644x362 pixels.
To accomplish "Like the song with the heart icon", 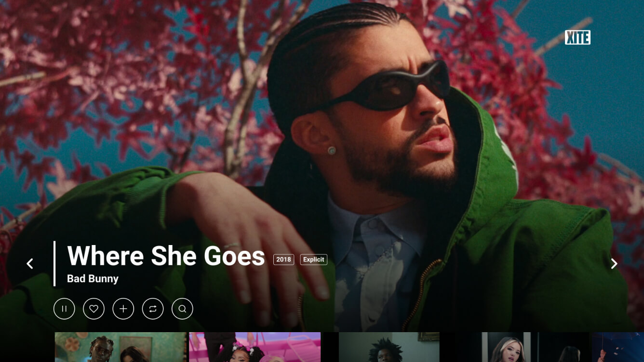I will click(94, 309).
